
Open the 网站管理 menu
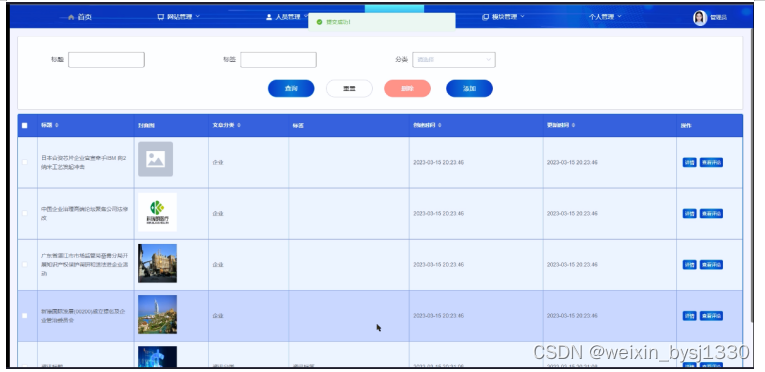tap(179, 17)
